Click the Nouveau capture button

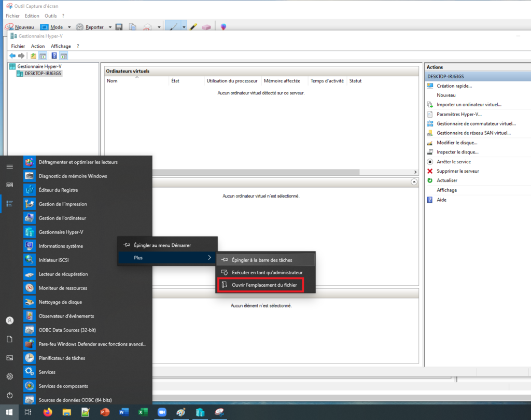pos(21,27)
